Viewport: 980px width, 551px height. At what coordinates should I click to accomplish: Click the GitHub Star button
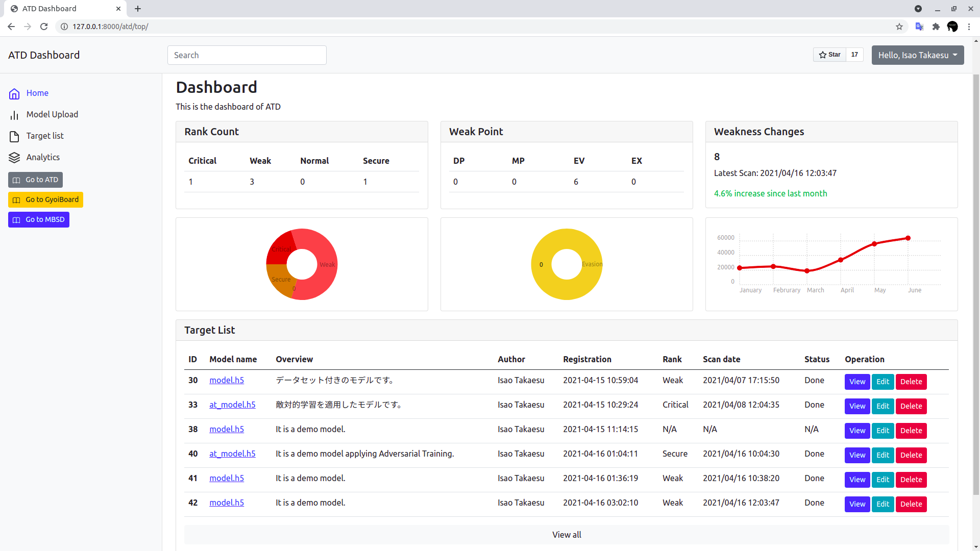(829, 55)
